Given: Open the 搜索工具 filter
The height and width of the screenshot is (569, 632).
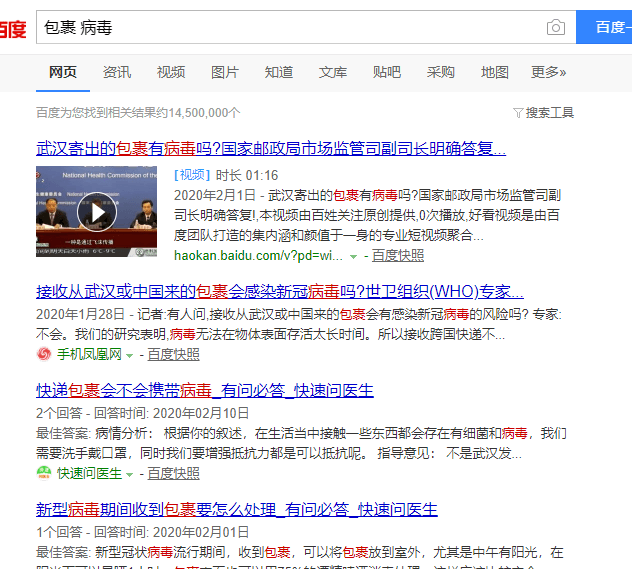Looking at the screenshot, I should coord(543,113).
